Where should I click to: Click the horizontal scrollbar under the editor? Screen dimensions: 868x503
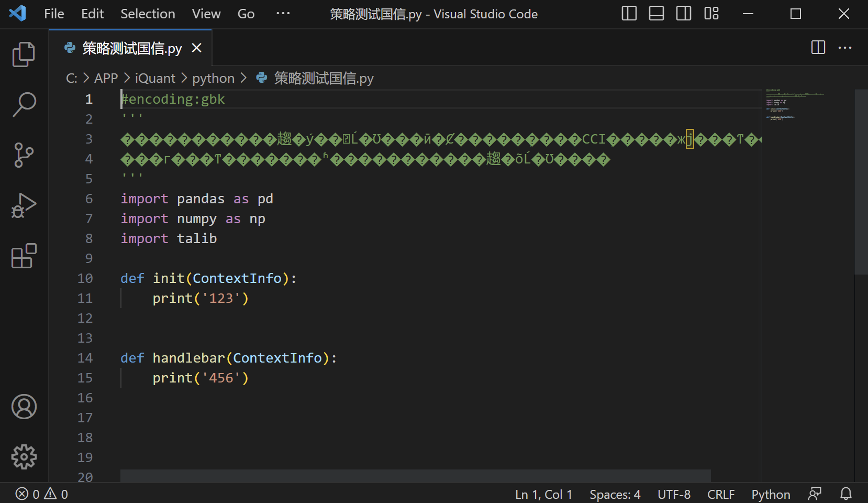coord(415,476)
